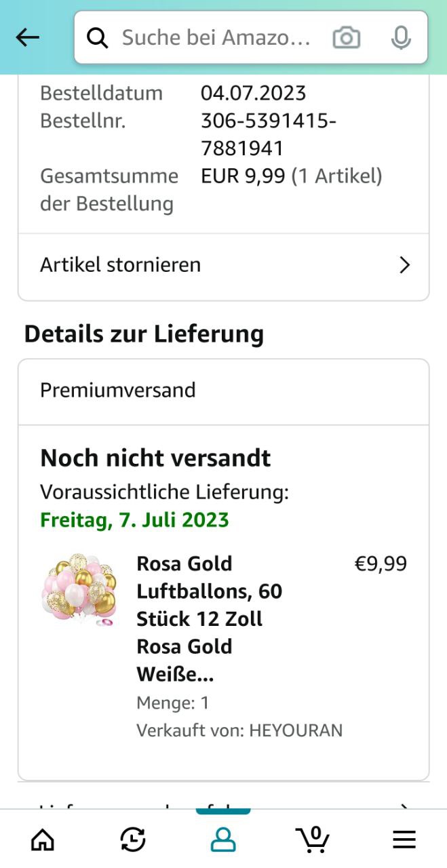This screenshot has width=447, height=868.
Task: Tap the order number 306-5391415-7881941
Action: (x=269, y=134)
